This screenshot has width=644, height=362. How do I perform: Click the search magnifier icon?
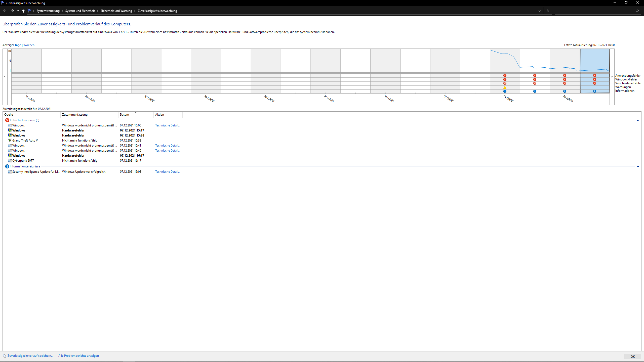tap(637, 11)
